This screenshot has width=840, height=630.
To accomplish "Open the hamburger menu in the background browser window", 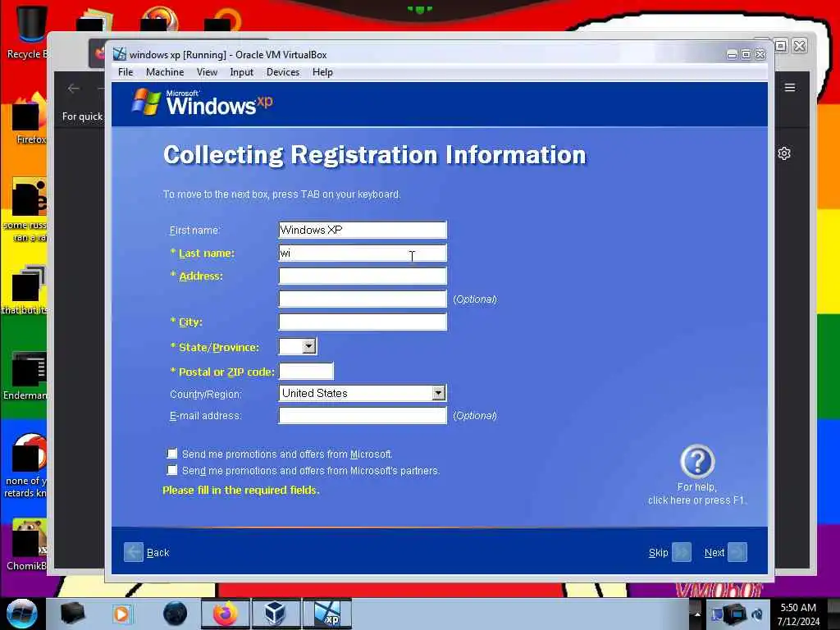I will [790, 87].
